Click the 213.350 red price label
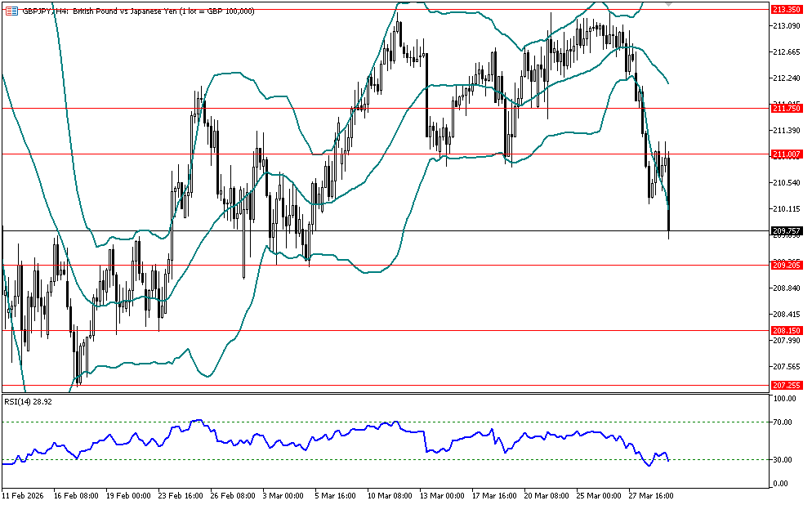This screenshot has width=812, height=505. coord(785,10)
